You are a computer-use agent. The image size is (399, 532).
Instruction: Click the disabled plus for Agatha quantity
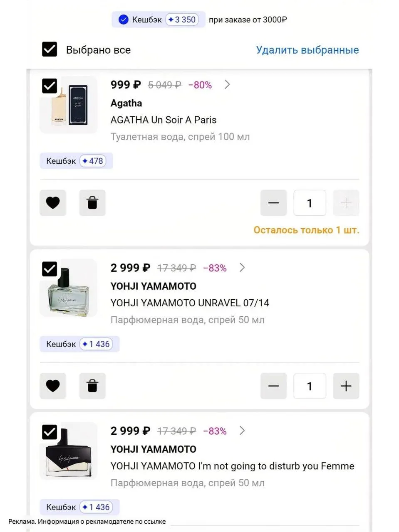[346, 203]
